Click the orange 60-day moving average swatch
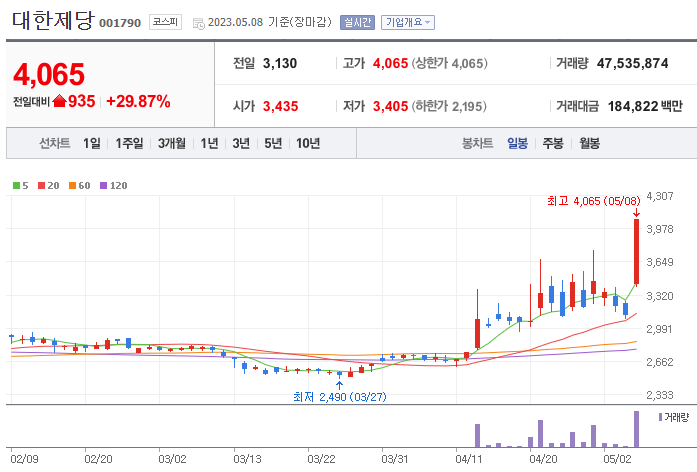 point(72,186)
